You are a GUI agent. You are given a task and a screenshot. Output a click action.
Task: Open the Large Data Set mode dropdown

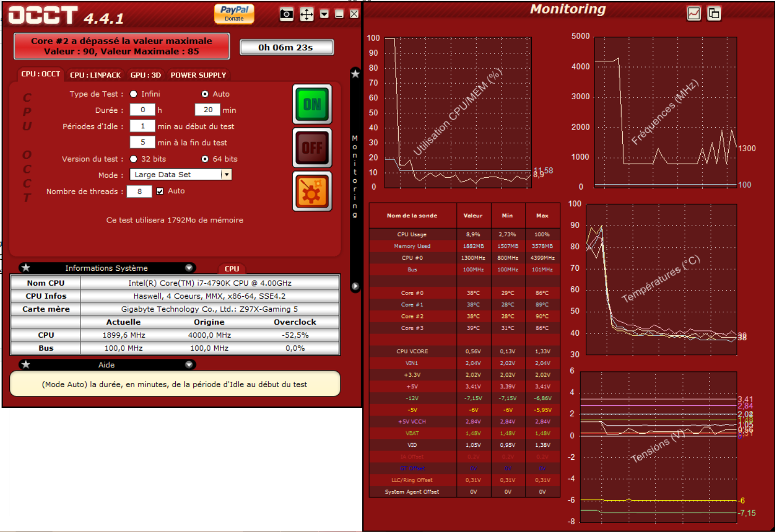[x=226, y=175]
